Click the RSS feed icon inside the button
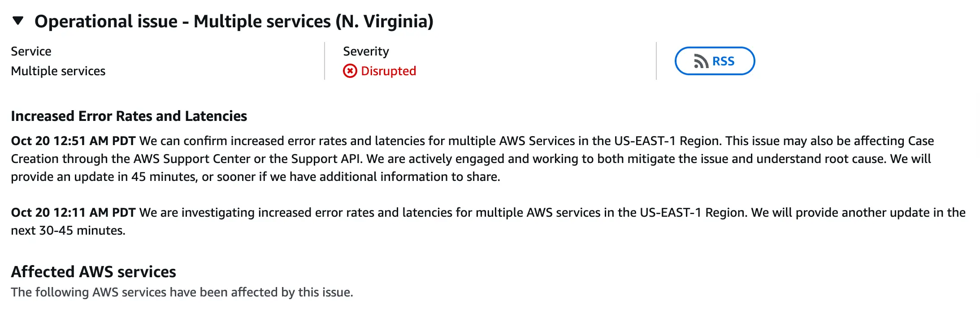 (x=701, y=61)
